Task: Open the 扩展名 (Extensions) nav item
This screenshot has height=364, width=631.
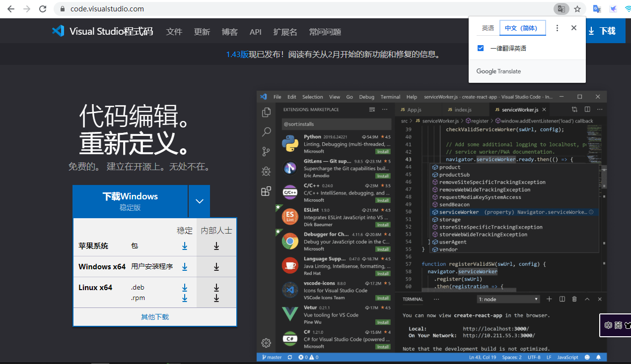Action: (285, 32)
